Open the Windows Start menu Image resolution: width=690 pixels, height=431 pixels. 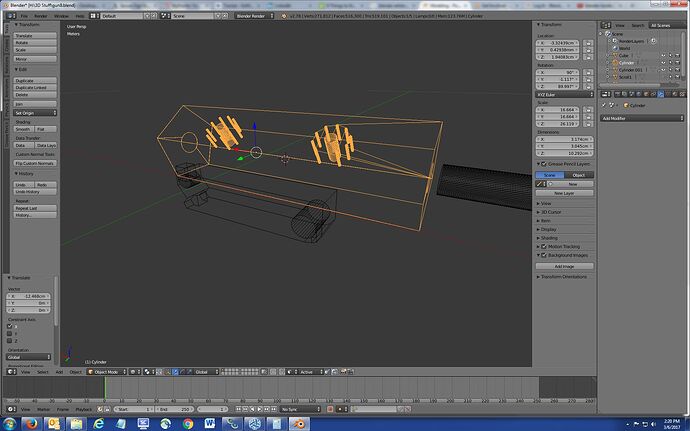9,424
